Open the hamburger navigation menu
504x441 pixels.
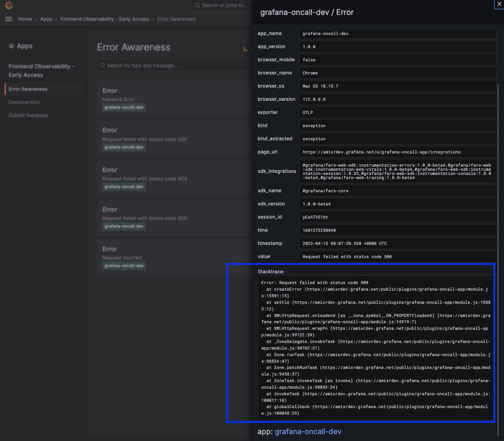(8, 19)
